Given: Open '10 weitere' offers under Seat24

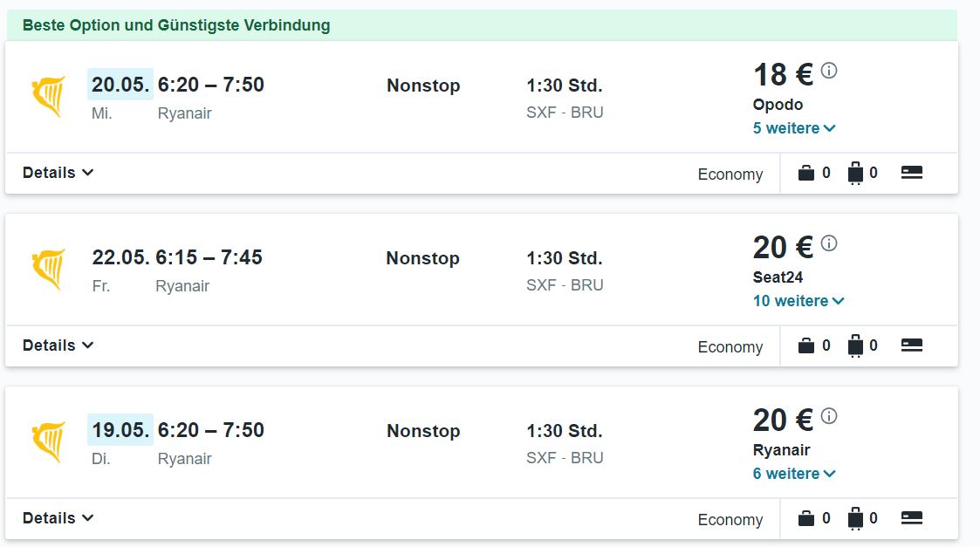Looking at the screenshot, I should click(x=798, y=301).
